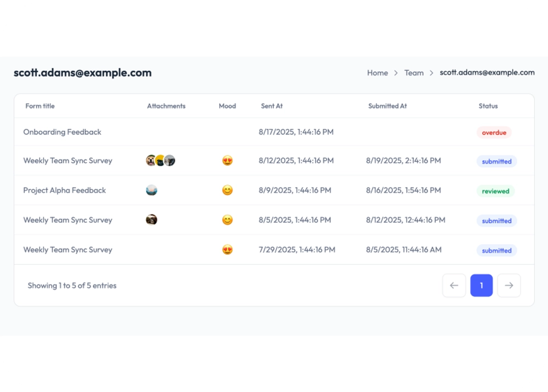Click sent date 8/9/2025, 1:44:16 PM
548x392 pixels.
(295, 190)
